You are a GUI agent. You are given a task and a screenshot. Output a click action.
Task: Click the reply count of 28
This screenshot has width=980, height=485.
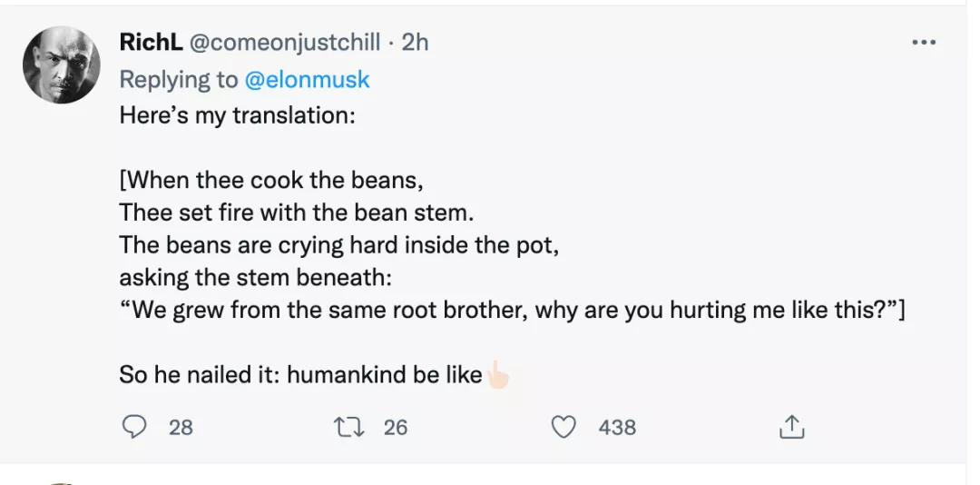tap(181, 427)
